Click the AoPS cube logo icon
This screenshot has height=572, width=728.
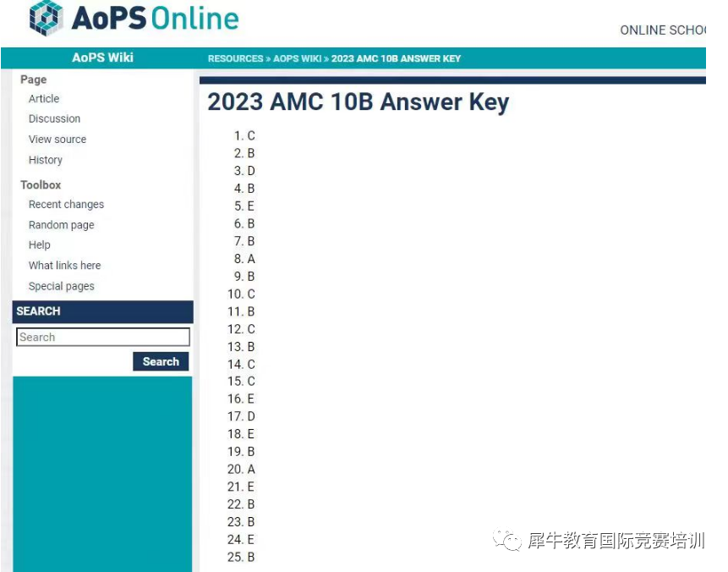click(47, 18)
